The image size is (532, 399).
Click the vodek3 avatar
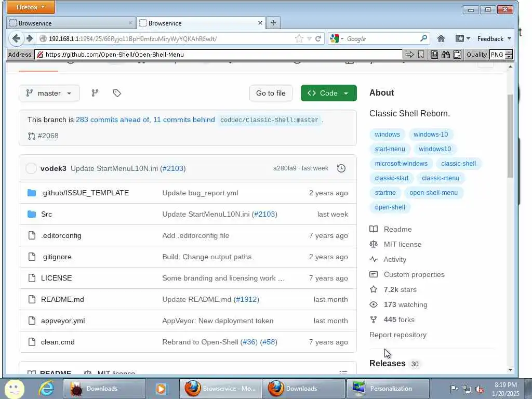click(x=31, y=168)
